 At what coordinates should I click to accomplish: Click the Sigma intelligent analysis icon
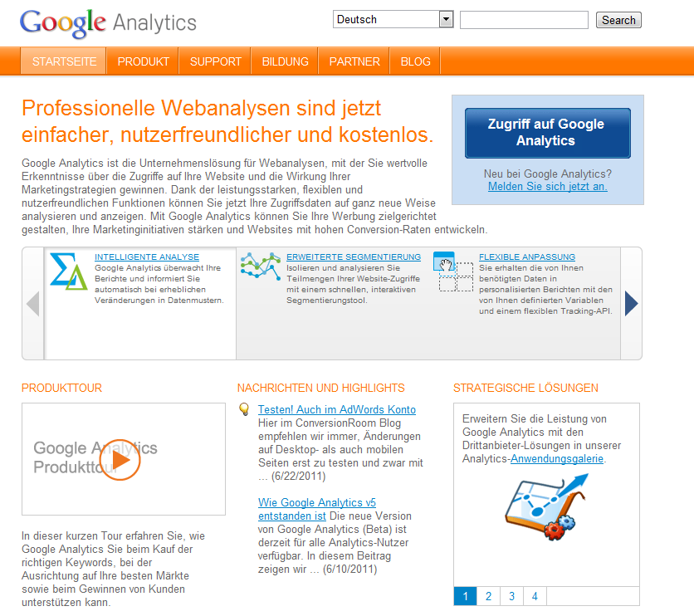69,271
